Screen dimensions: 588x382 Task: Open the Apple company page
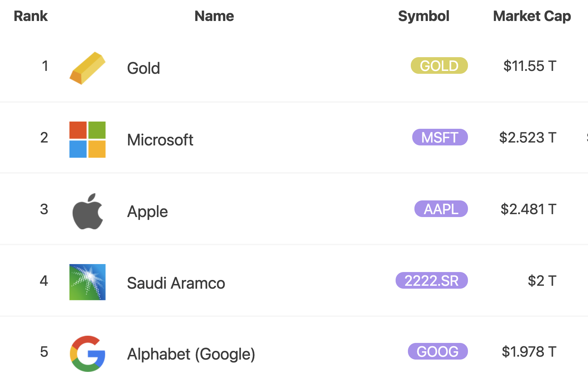click(x=148, y=212)
